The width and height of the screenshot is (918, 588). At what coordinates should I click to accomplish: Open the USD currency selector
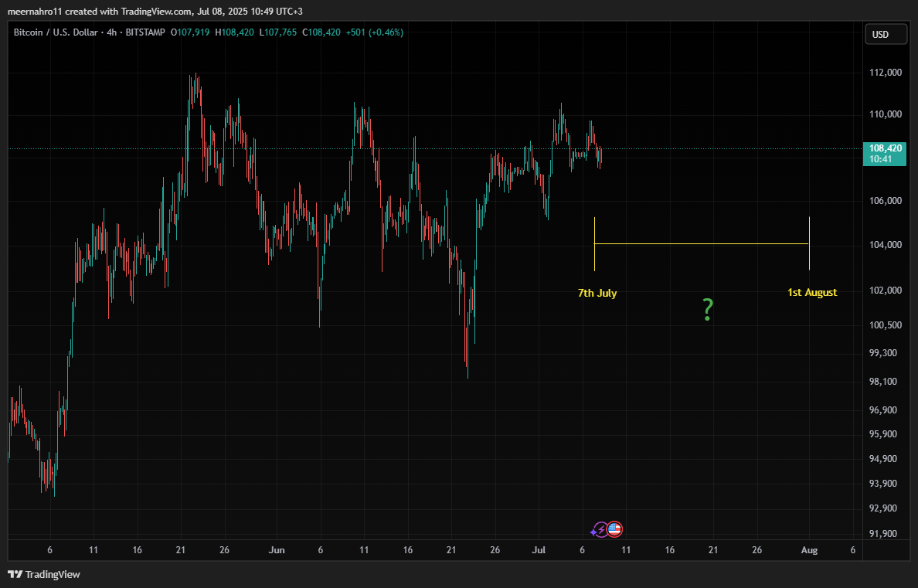880,35
